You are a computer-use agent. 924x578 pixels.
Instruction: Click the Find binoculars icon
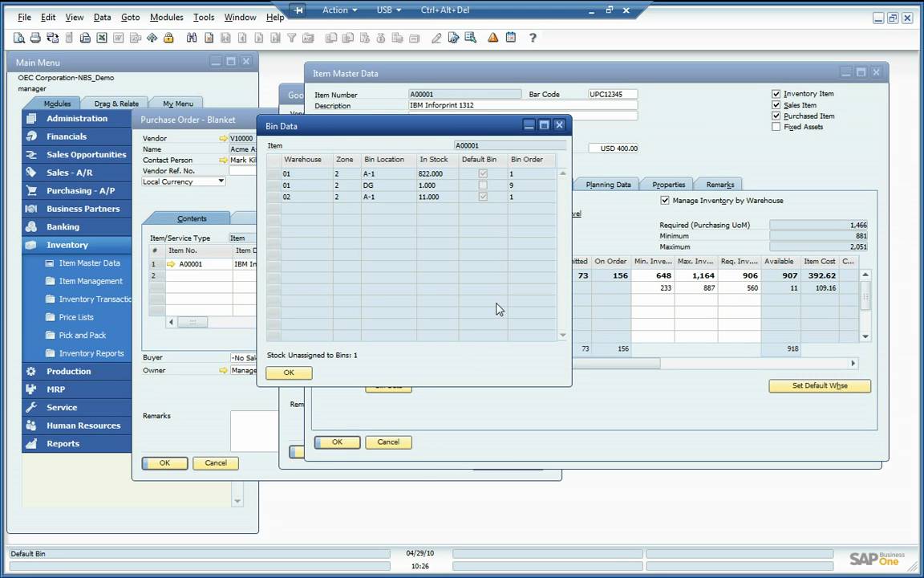192,38
